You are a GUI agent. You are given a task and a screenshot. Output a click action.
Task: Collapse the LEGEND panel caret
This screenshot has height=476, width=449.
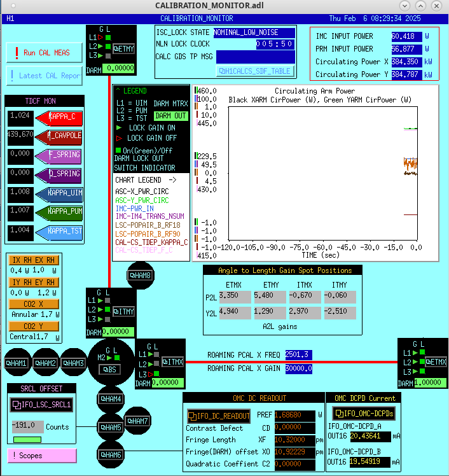[118, 90]
